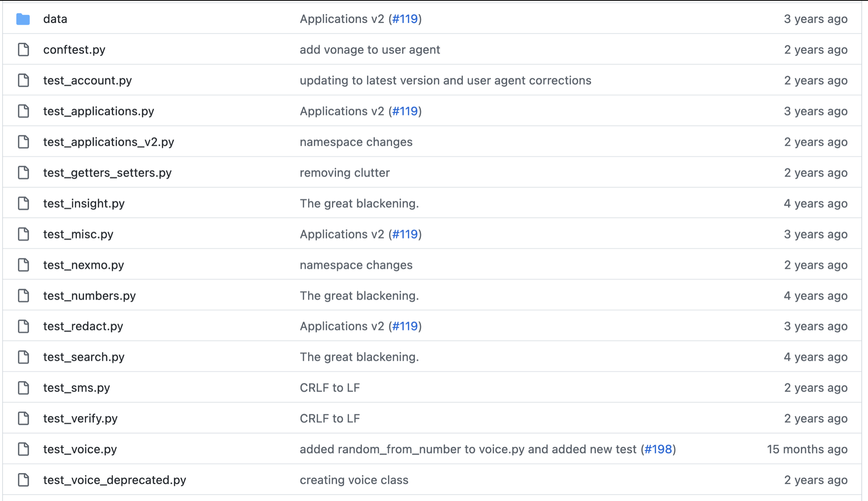
Task: Click the test_applications.py file icon
Action: 23,111
